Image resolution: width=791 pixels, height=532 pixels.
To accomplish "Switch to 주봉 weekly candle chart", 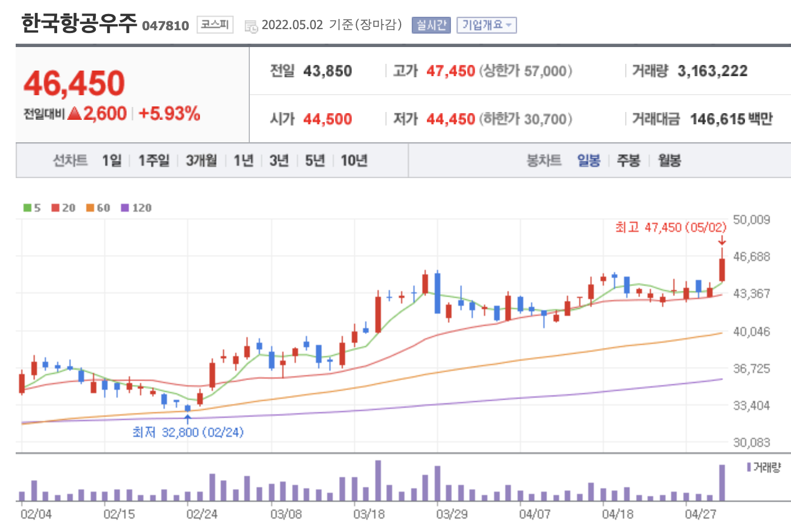I will (629, 161).
